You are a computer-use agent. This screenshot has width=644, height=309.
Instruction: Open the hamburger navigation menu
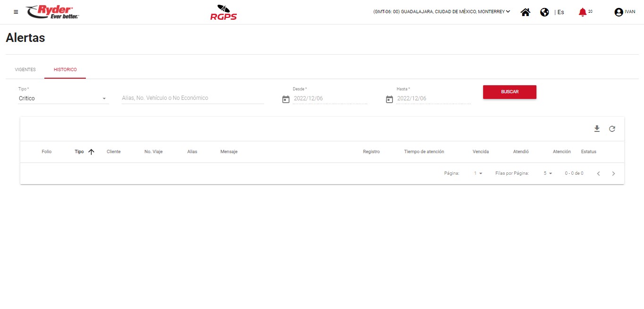pyautogui.click(x=16, y=12)
